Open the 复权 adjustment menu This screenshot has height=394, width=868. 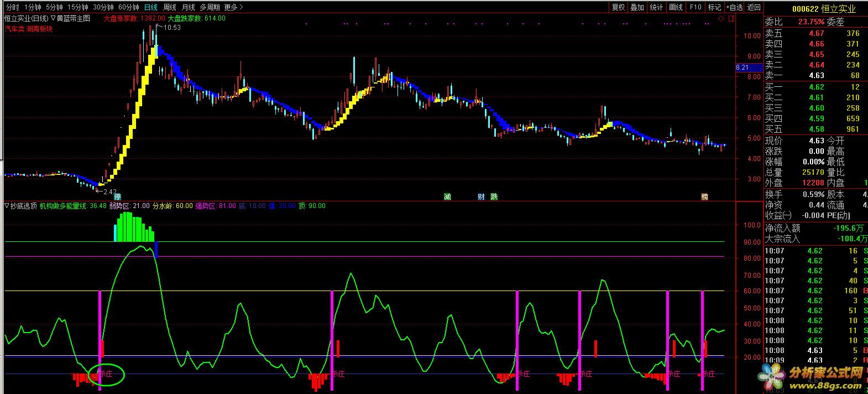pos(618,7)
